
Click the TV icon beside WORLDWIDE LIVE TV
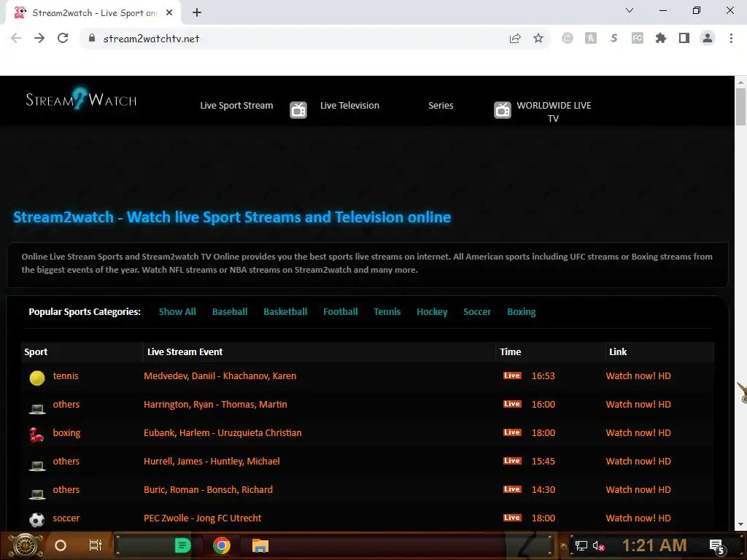pyautogui.click(x=502, y=110)
